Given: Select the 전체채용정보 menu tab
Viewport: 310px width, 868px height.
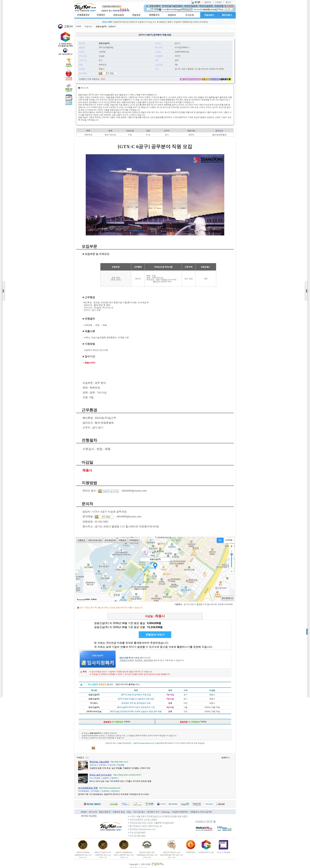Looking at the screenshot, I should 83,15.
